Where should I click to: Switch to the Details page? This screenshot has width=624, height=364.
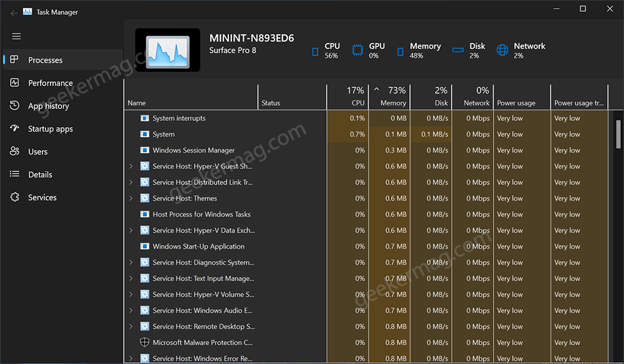63,175
